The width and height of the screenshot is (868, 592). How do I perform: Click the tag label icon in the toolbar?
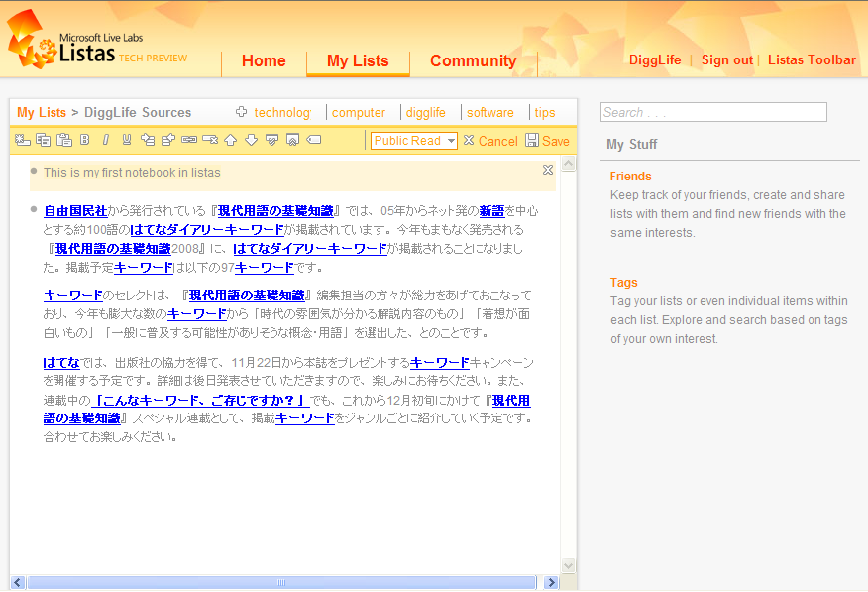(x=314, y=140)
